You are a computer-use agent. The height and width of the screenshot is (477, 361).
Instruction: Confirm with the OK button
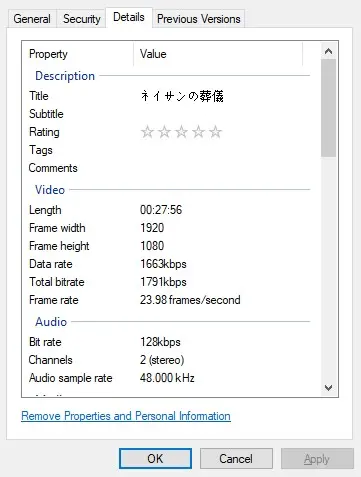pos(155,459)
